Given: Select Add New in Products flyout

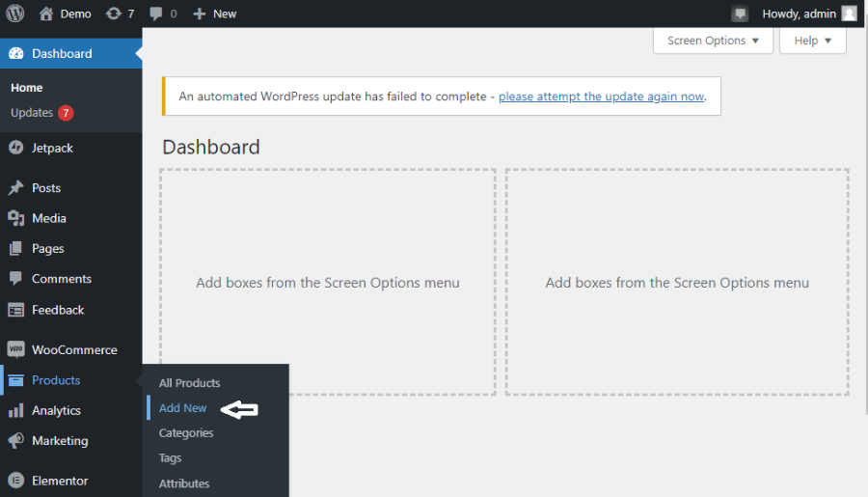Looking at the screenshot, I should point(182,408).
